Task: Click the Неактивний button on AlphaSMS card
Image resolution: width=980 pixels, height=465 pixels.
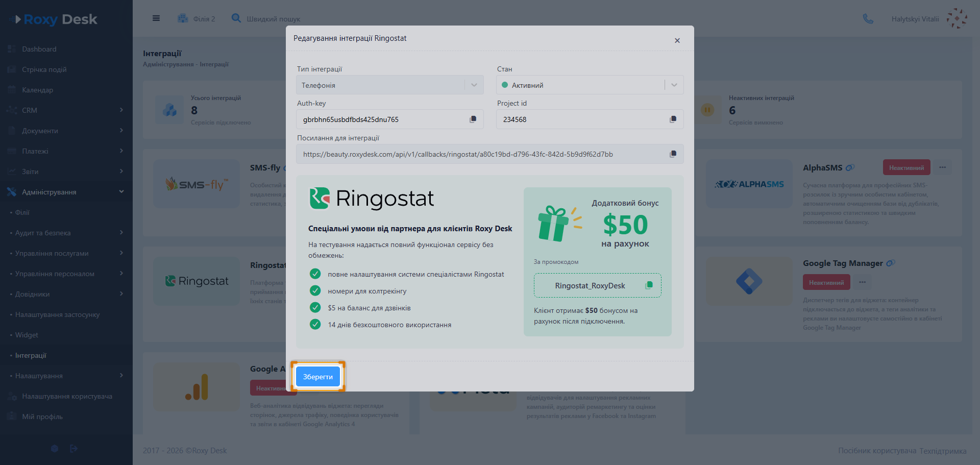Action: (x=906, y=167)
